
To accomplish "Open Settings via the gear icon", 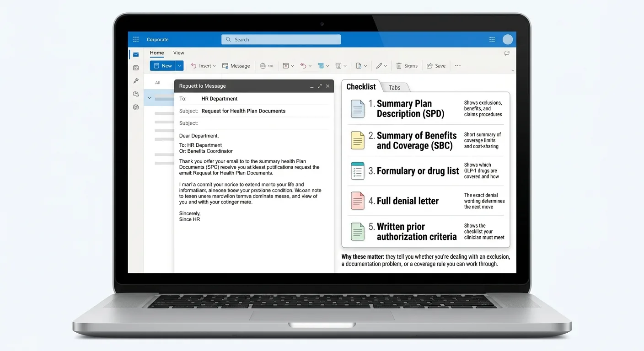I will pyautogui.click(x=136, y=107).
